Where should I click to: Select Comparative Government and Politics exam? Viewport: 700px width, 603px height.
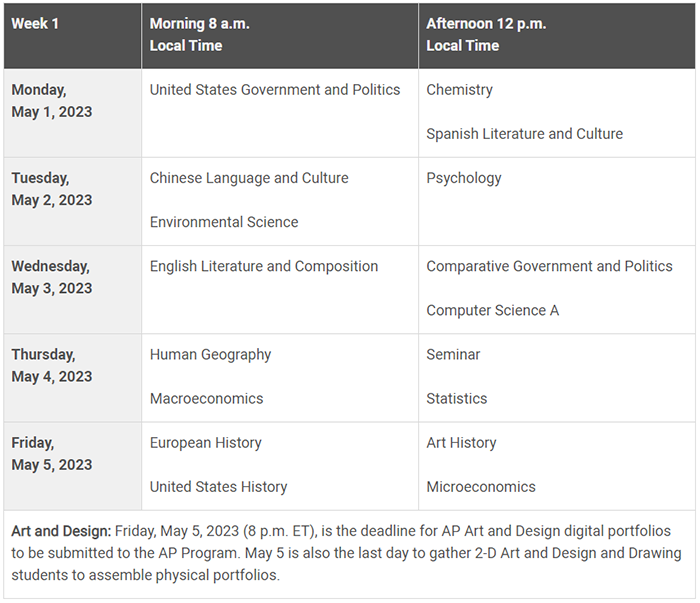coord(549,266)
